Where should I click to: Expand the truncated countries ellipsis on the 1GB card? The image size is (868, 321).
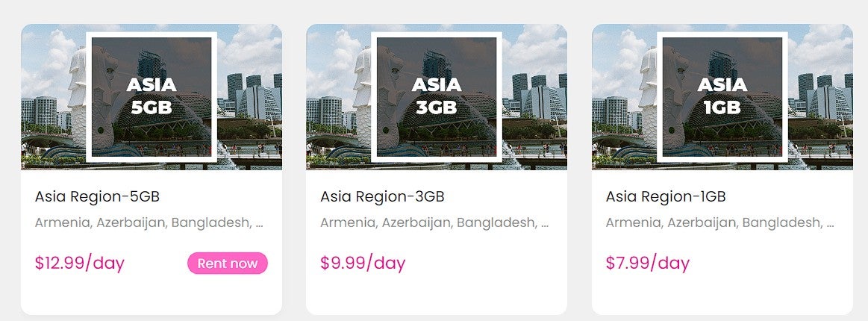click(830, 222)
